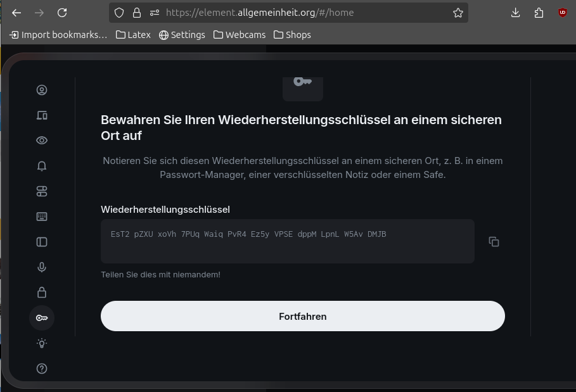Open Notifications bell settings

42,166
